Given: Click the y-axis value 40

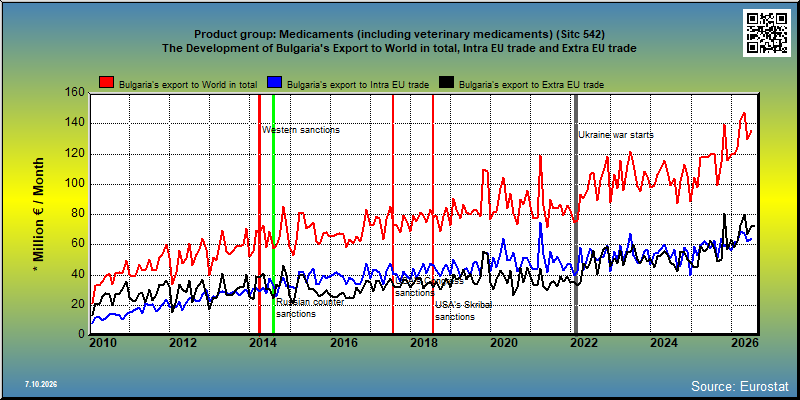Looking at the screenshot, I should coord(78,274).
